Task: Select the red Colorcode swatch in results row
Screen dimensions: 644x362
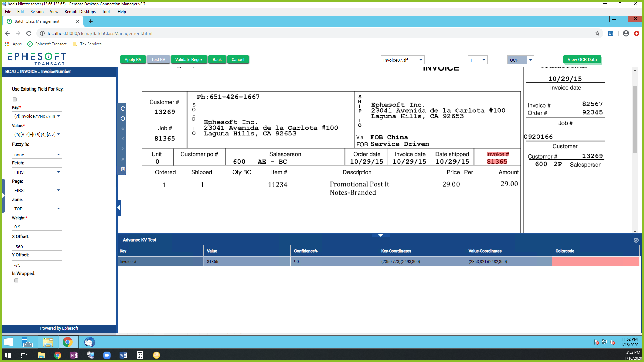Action: 595,262
